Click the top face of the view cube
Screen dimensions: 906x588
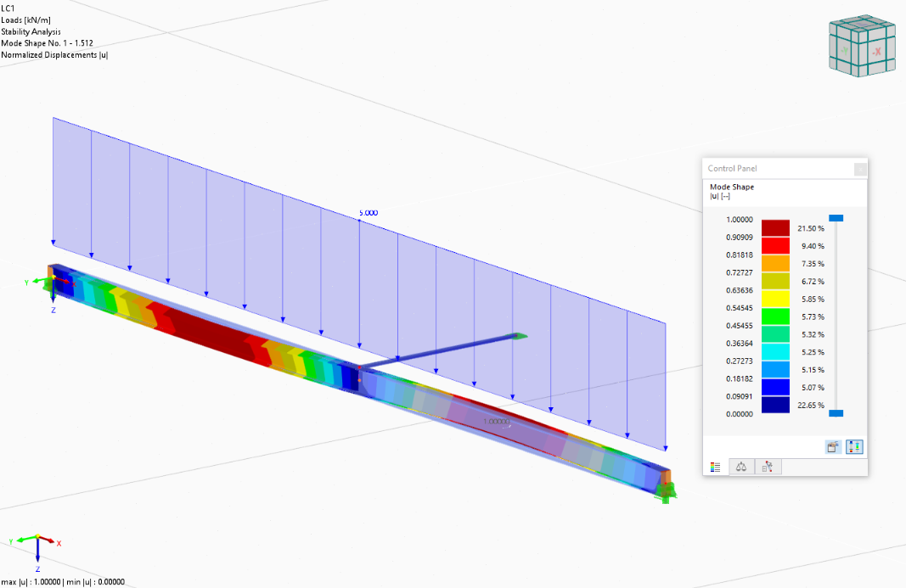tap(863, 25)
